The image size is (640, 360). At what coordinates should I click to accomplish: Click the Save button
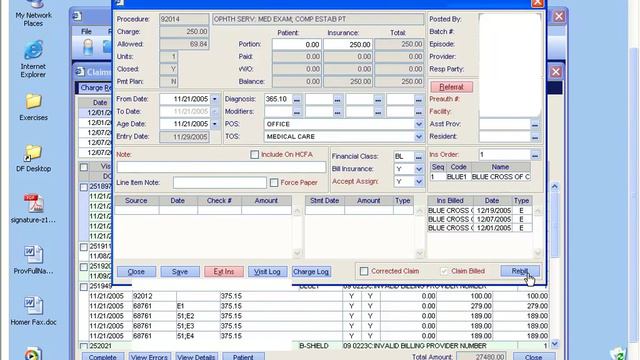tap(180, 271)
